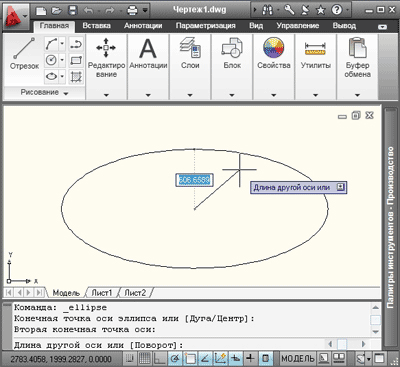Expand the arc tool dropdown arrow
The image size is (400, 367).
(62, 44)
